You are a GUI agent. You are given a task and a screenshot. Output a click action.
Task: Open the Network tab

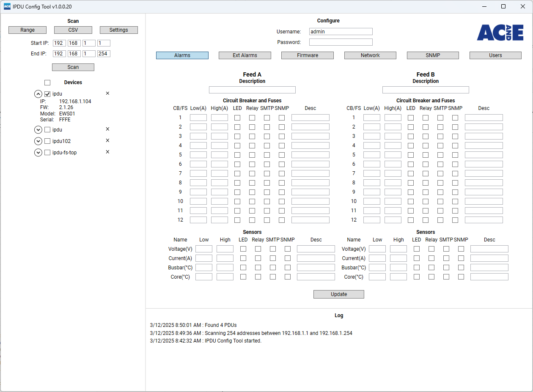click(370, 55)
